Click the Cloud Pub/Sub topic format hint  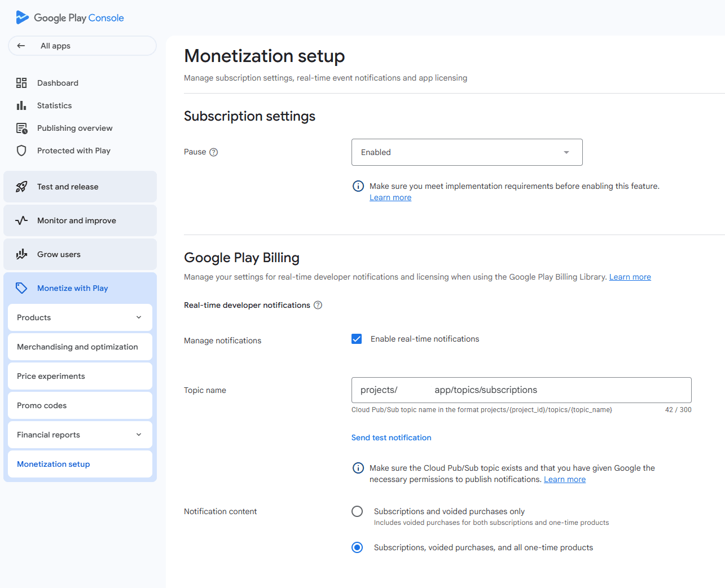482,410
